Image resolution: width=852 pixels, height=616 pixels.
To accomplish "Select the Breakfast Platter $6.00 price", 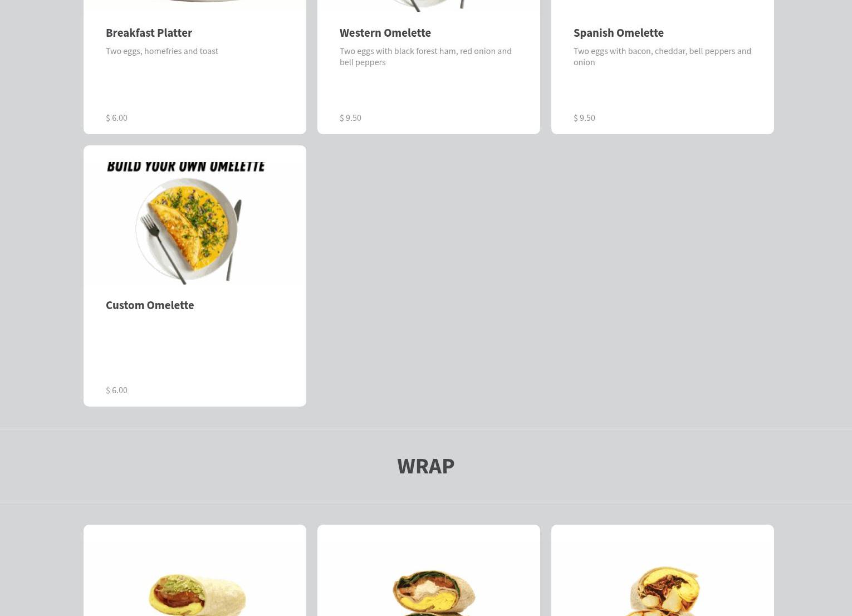I will tap(116, 118).
